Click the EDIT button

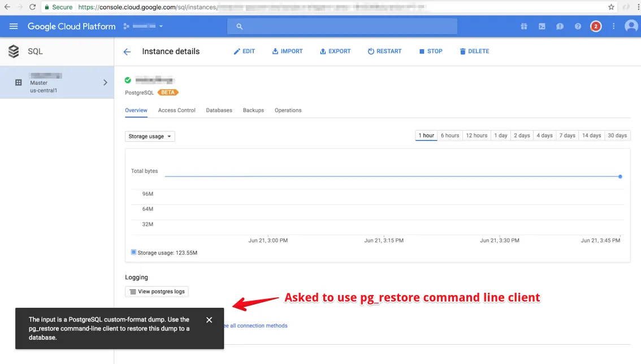point(244,51)
